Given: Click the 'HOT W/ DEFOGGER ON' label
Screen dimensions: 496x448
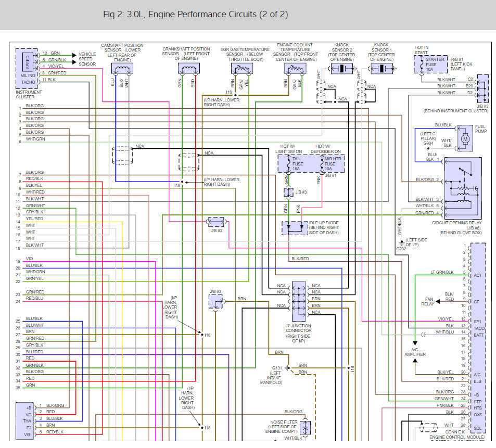Looking at the screenshot, I should tap(325, 149).
